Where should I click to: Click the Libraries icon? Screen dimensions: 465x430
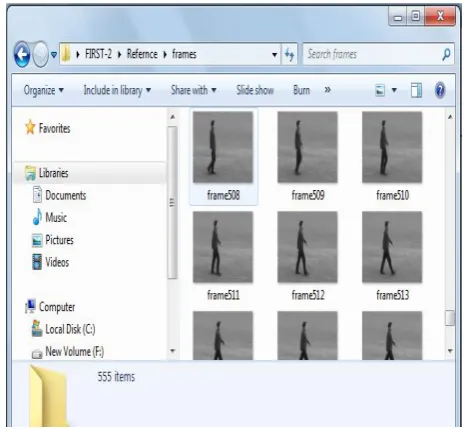[30, 173]
